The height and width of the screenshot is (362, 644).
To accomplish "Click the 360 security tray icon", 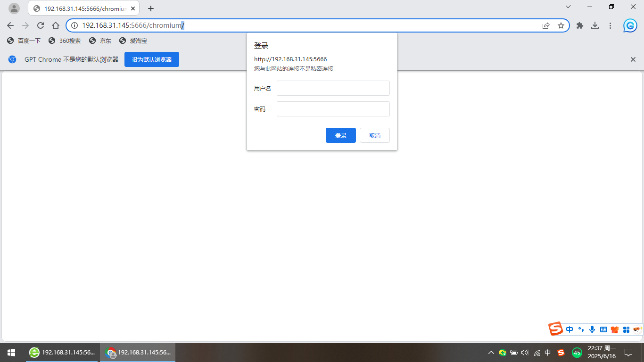I will coord(503,353).
